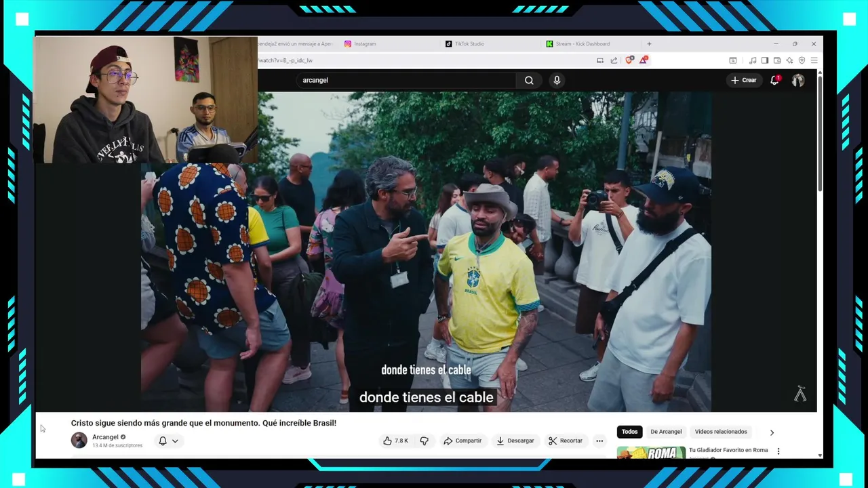Click the channel watermark icon on video
This screenshot has height=488, width=868.
(800, 394)
